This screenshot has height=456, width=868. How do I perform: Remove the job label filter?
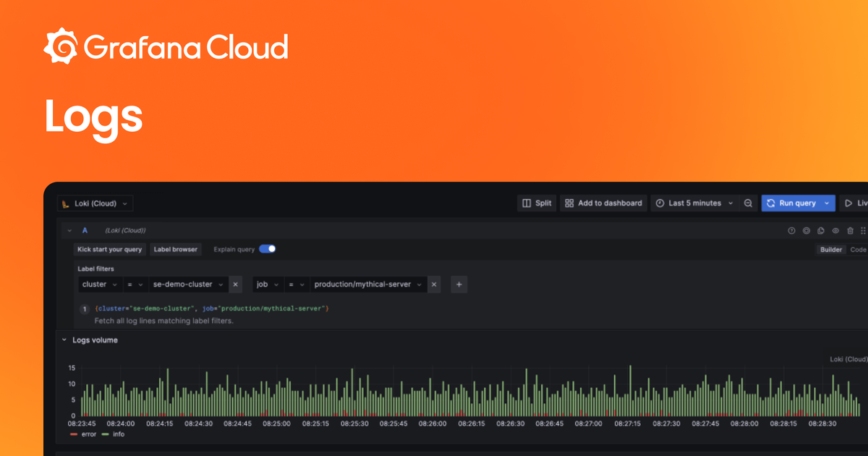click(434, 284)
